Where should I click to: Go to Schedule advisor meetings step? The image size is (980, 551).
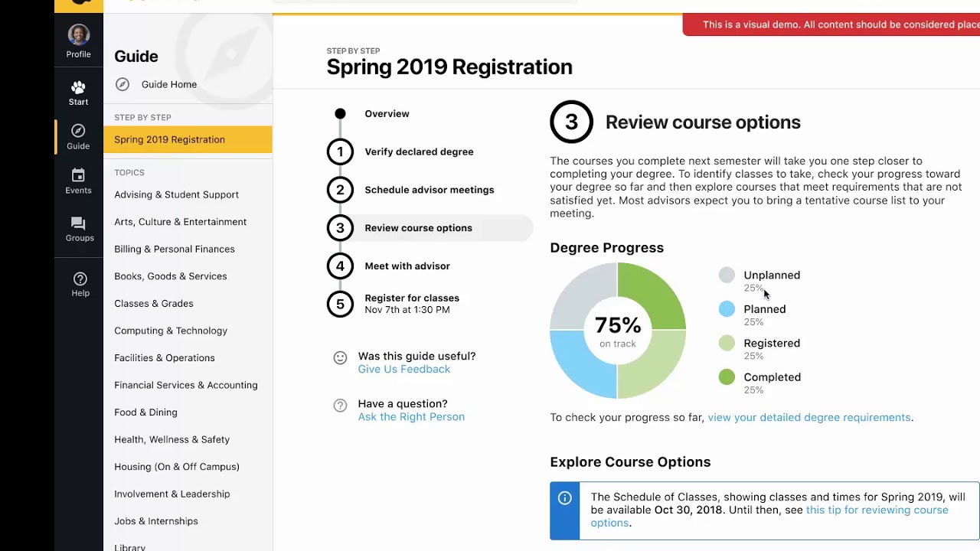430,190
